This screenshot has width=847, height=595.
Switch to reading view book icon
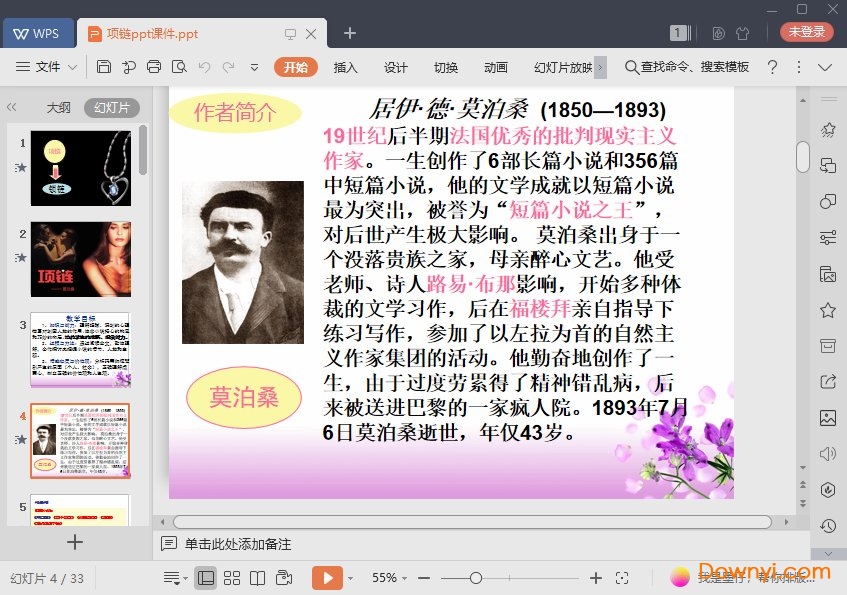click(257, 578)
